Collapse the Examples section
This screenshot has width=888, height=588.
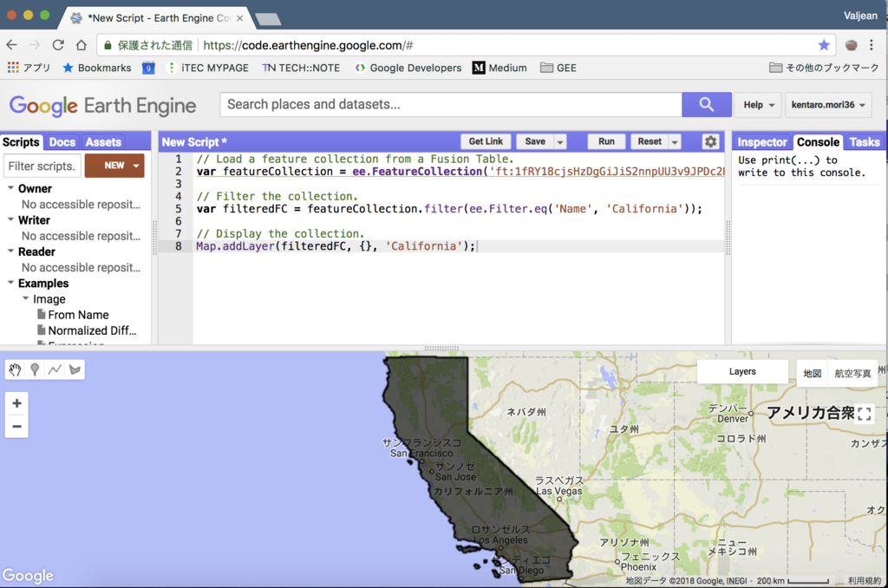pos(10,283)
